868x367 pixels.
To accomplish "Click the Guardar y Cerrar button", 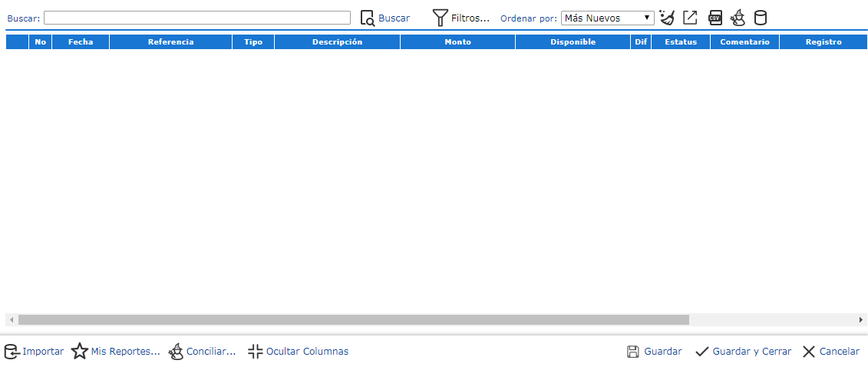I will [752, 352].
